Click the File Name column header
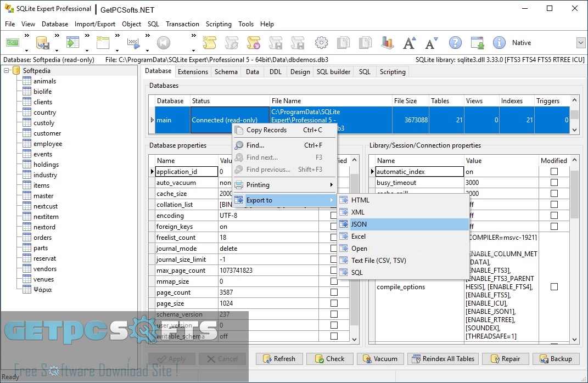The width and height of the screenshot is (588, 383). tap(331, 101)
